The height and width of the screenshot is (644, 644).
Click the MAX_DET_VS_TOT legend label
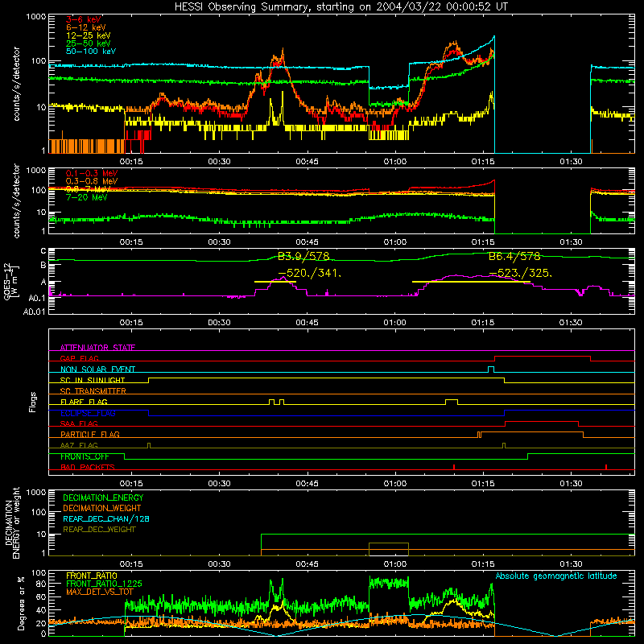coord(99,592)
